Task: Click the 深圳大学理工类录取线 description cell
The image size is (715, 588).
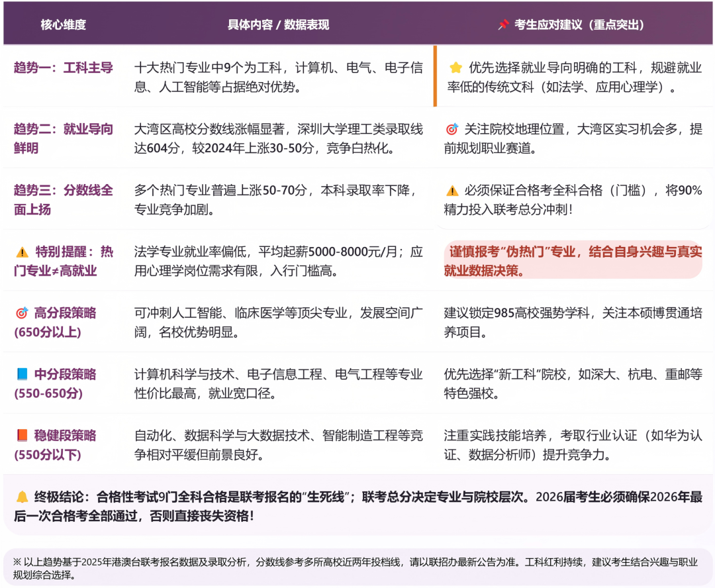Action: (278, 138)
